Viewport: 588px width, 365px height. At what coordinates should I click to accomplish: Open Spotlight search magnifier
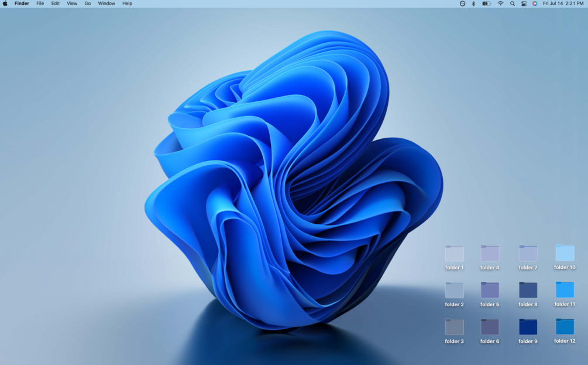click(513, 4)
